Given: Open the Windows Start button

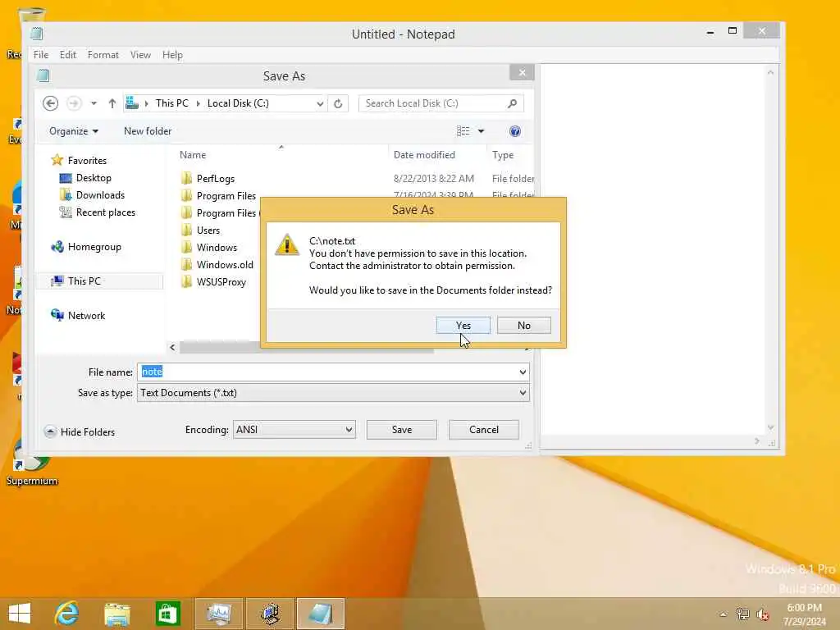Looking at the screenshot, I should (20, 614).
